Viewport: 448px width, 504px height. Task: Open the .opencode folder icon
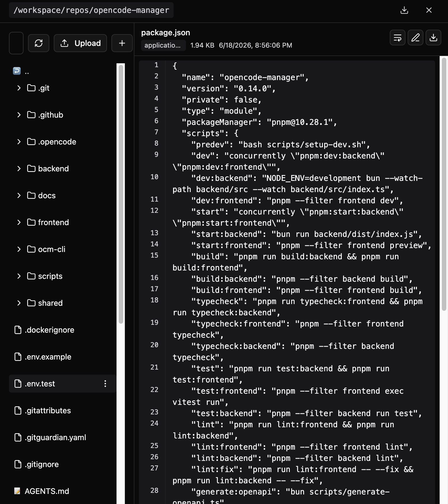31,142
